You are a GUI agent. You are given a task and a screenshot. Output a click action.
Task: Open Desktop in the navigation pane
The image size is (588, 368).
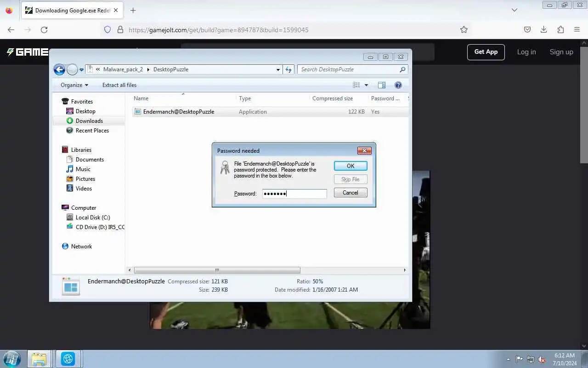[x=85, y=111]
